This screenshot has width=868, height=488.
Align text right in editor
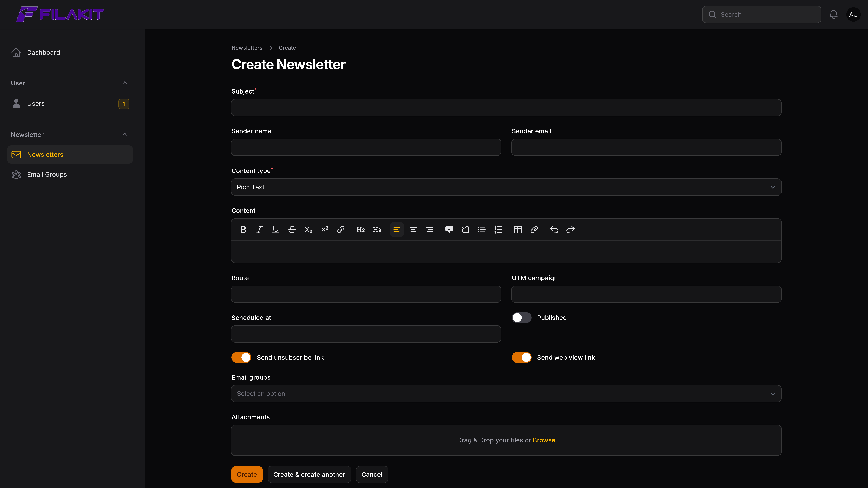coord(429,230)
